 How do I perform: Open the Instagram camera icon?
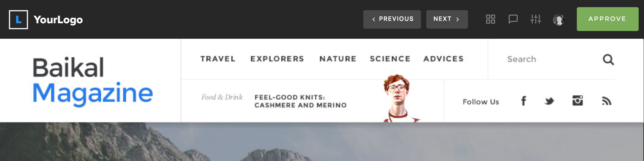pyautogui.click(x=578, y=101)
